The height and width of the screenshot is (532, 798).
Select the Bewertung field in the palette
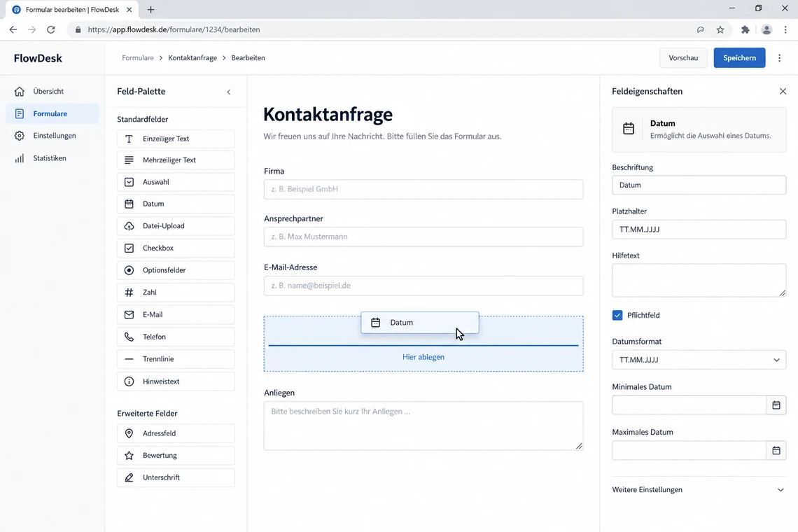coord(176,456)
